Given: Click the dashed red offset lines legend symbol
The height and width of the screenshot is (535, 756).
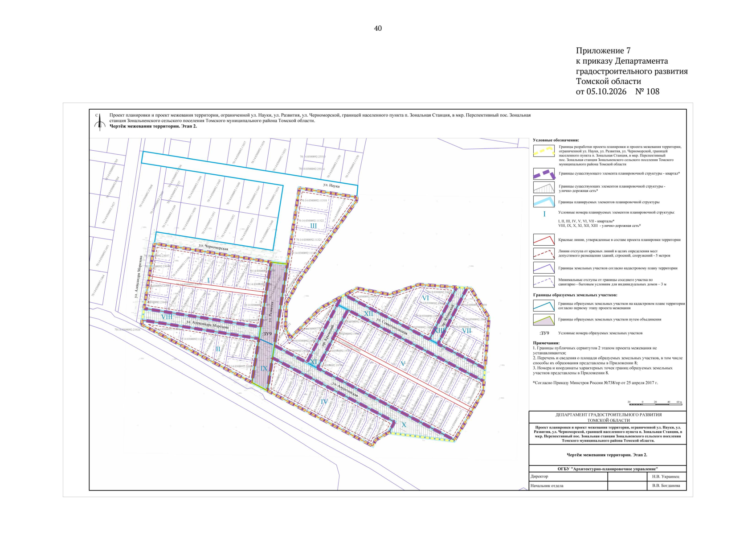Looking at the screenshot, I should [544, 254].
